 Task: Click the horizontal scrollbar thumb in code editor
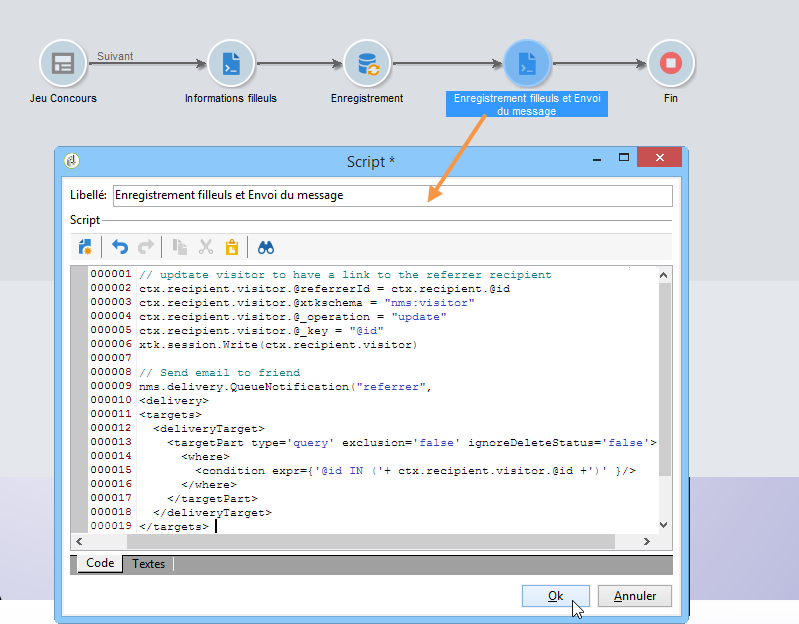tap(370, 541)
